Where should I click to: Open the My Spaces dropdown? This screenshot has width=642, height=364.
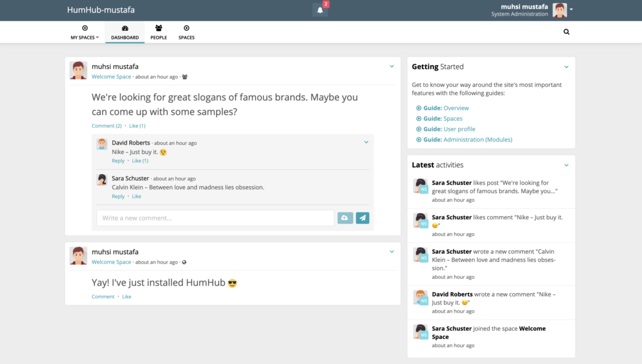click(x=85, y=33)
